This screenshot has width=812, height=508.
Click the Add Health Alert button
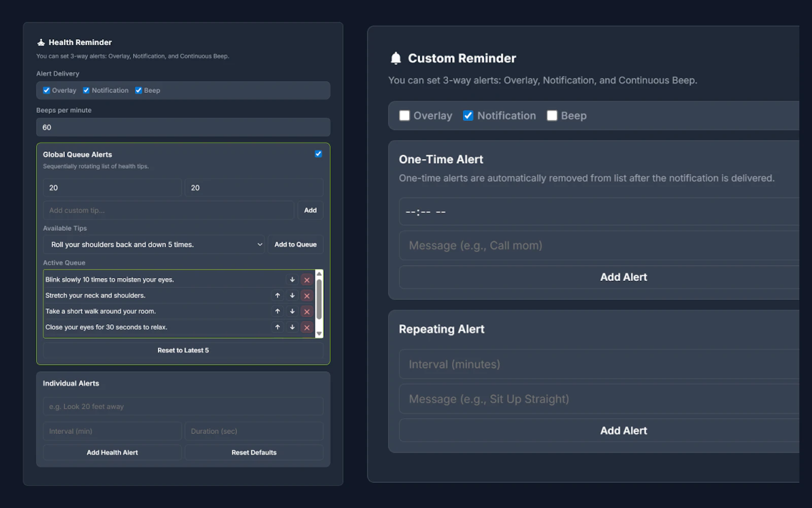pos(112,452)
